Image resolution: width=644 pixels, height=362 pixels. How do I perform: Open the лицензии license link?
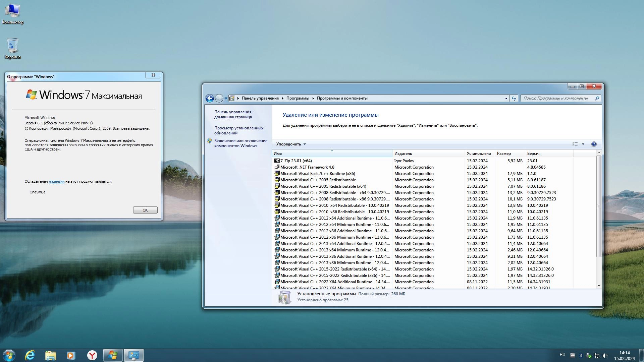56,181
